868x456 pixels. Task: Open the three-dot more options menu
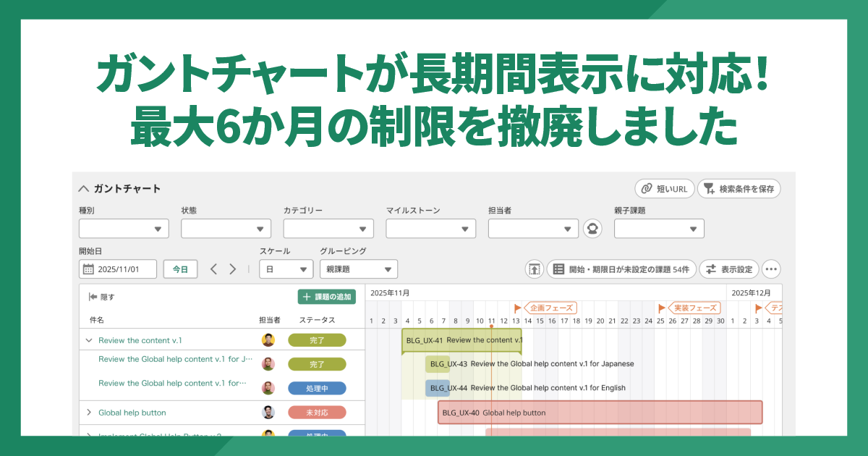pyautogui.click(x=770, y=269)
